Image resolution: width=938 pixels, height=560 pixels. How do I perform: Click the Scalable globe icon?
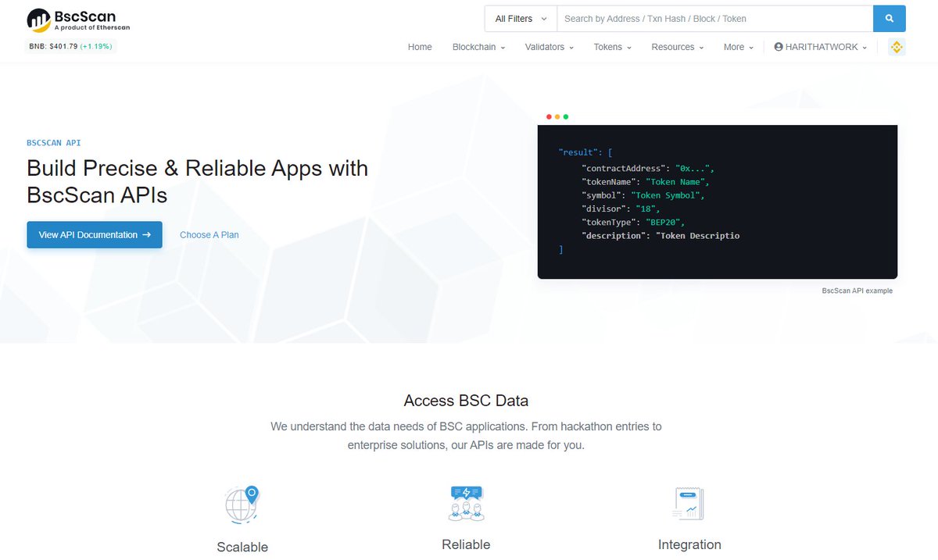point(242,504)
